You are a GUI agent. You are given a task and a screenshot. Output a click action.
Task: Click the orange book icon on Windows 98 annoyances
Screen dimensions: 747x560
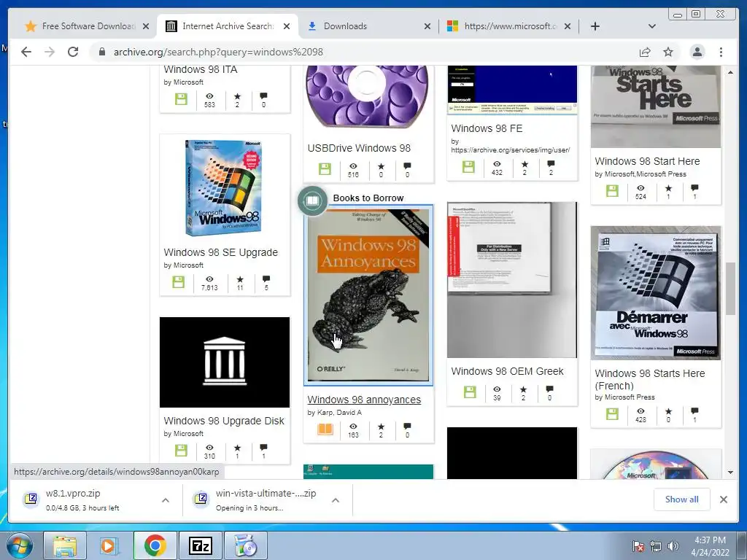(325, 429)
